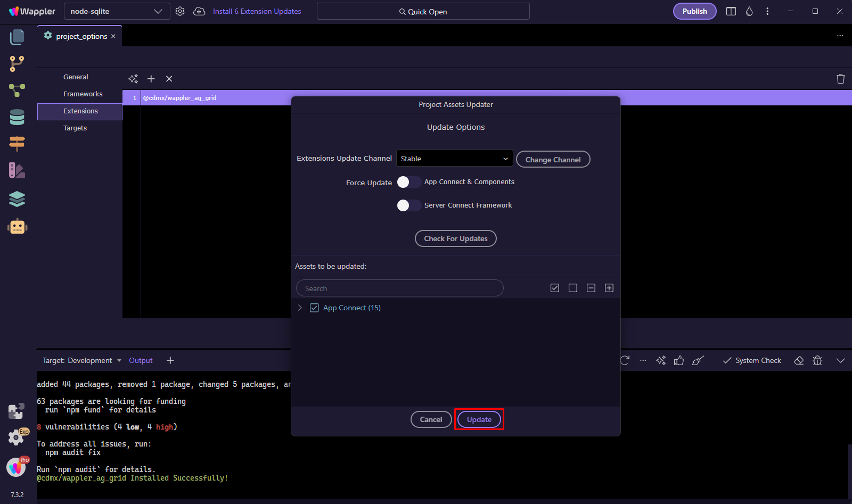Open the File Manager sidebar icon
The image size is (852, 504).
click(17, 37)
